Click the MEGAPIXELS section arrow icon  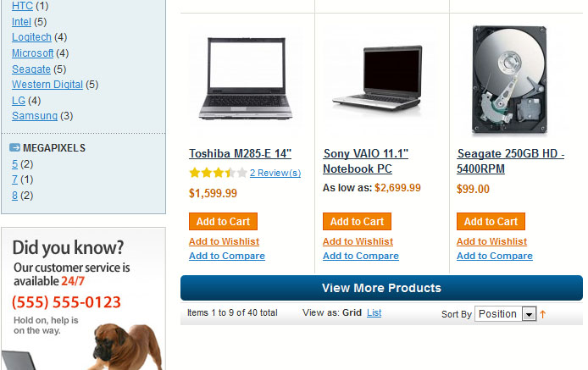click(14, 147)
